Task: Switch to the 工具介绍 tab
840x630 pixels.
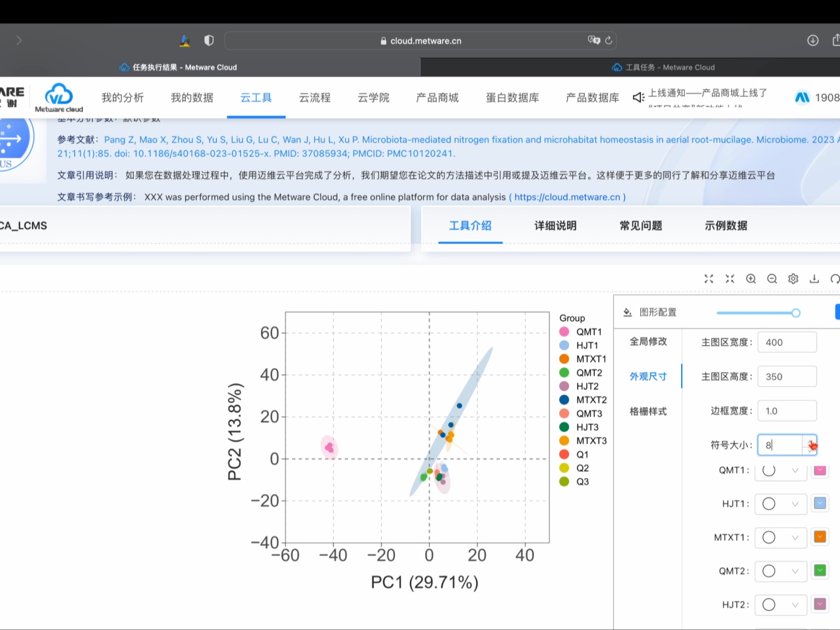Action: coord(470,226)
